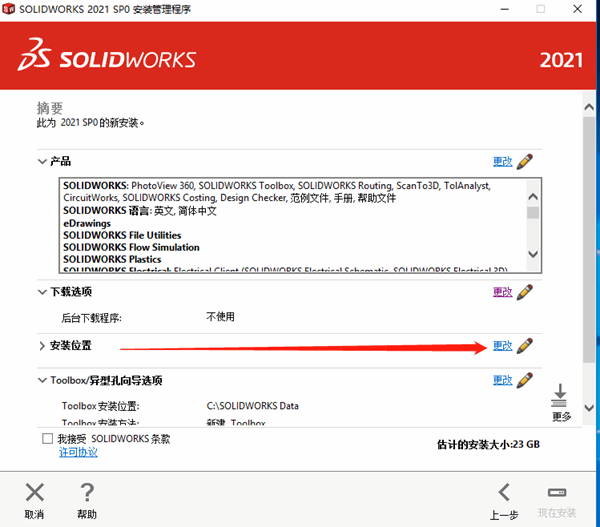This screenshot has height=527, width=600.
Task: Click product list scrollbar down arrow
Action: [x=533, y=255]
